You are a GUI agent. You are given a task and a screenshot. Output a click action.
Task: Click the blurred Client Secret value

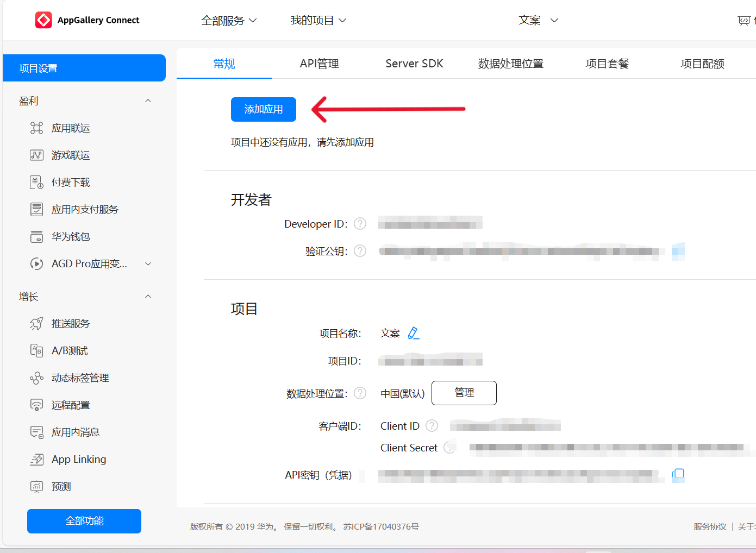[611, 448]
